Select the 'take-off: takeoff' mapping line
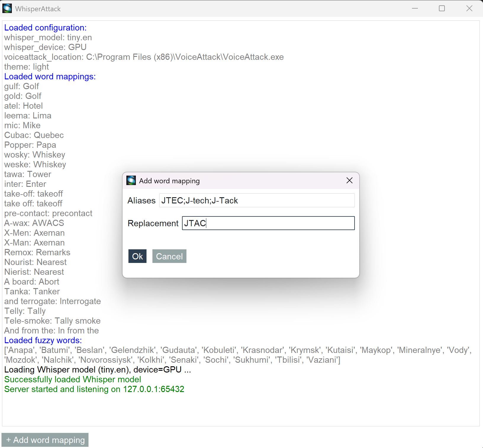 [33, 194]
